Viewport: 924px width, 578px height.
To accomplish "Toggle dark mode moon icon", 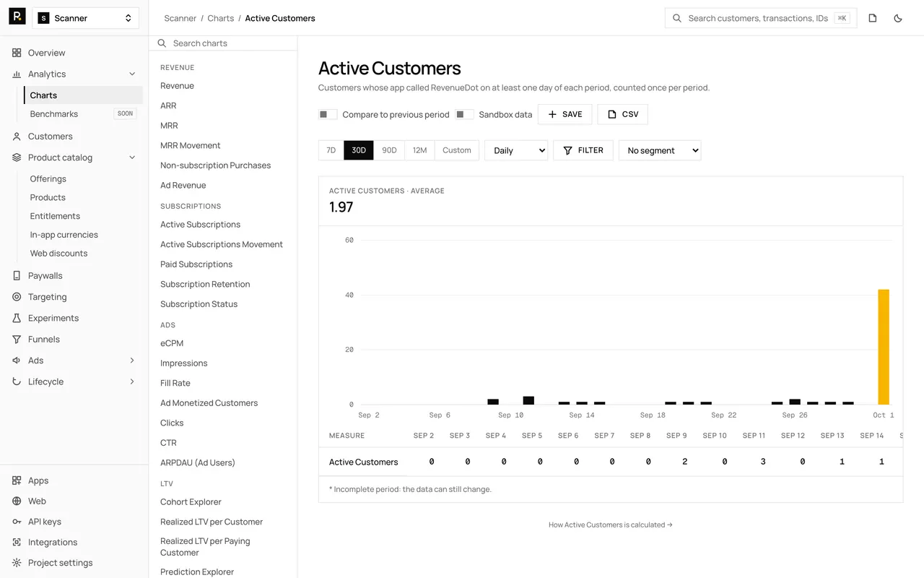I will pyautogui.click(x=898, y=18).
